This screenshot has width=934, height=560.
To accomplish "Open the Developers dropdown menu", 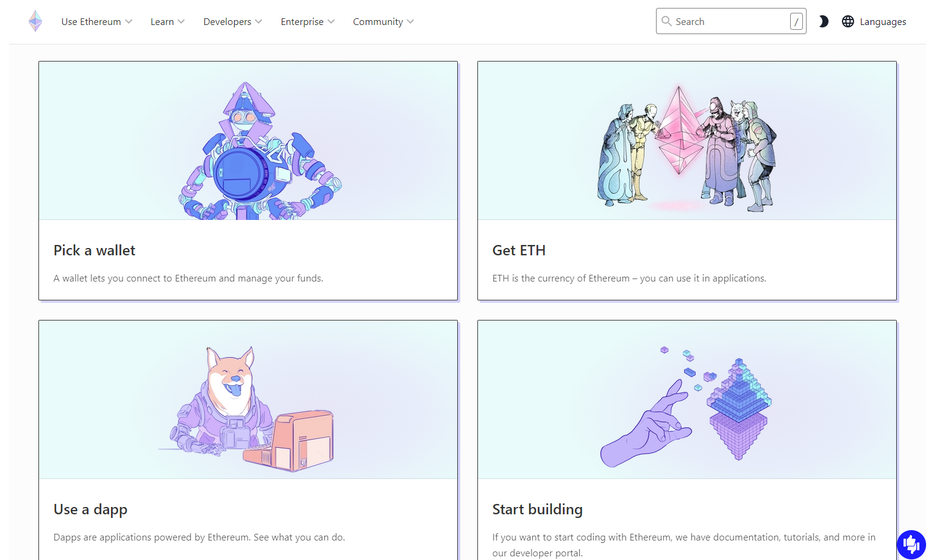I will click(233, 21).
